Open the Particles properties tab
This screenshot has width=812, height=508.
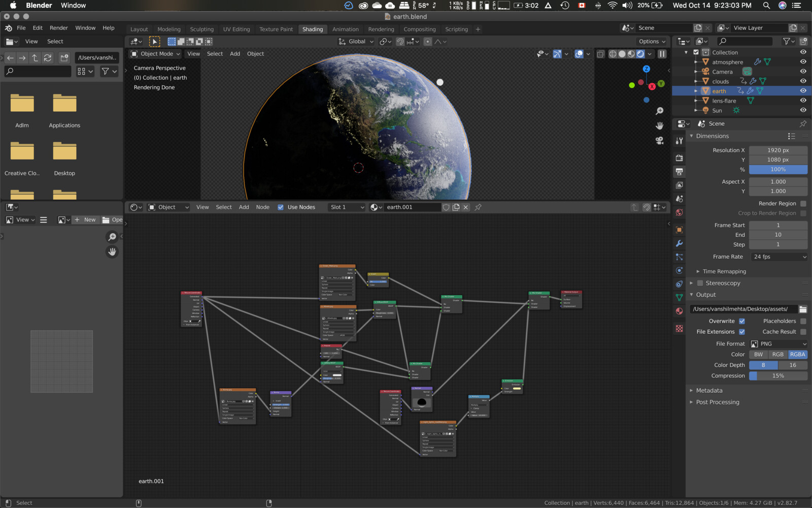pos(679,257)
